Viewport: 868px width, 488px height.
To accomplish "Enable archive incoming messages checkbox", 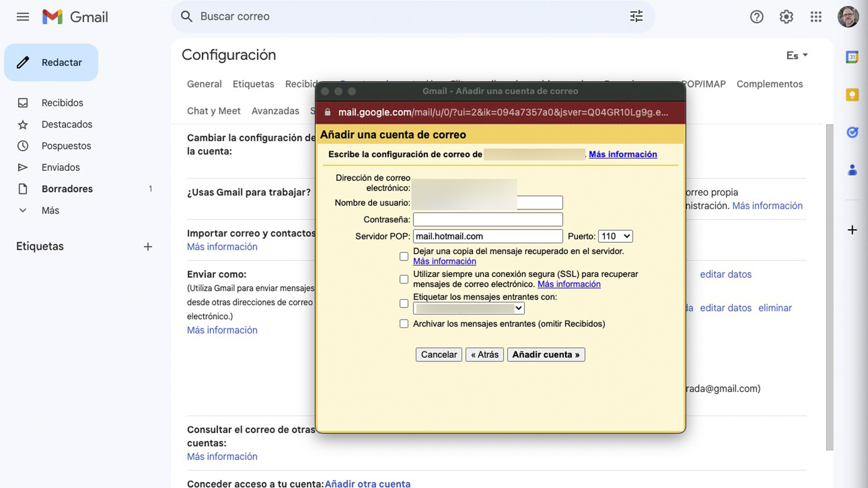I will 404,324.
